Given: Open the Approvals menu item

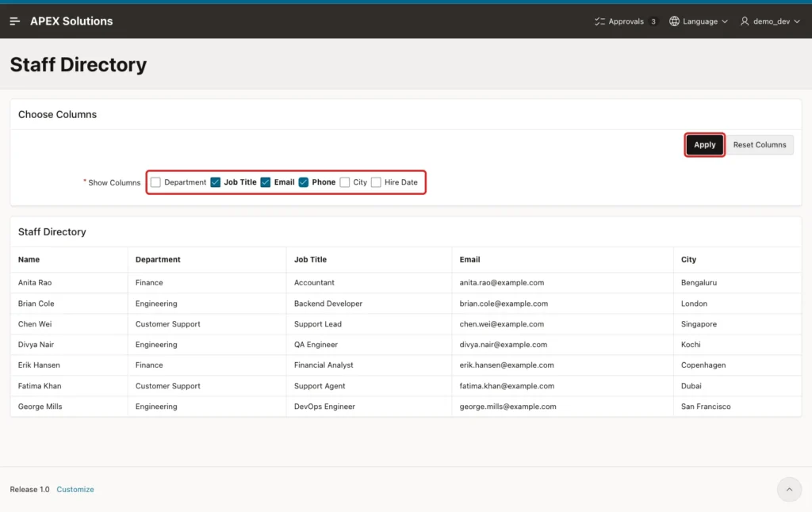Looking at the screenshot, I should click(626, 21).
